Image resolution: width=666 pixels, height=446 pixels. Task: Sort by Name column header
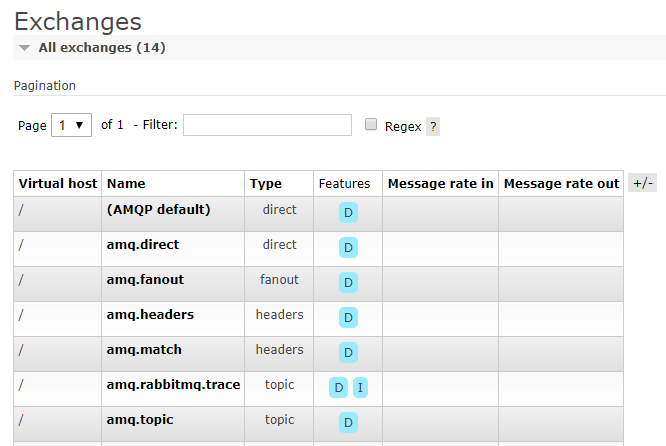coord(126,183)
